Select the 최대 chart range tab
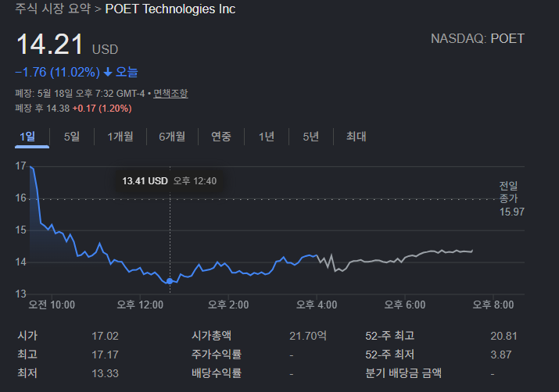Viewport: 559px width, 392px height. 357,137
